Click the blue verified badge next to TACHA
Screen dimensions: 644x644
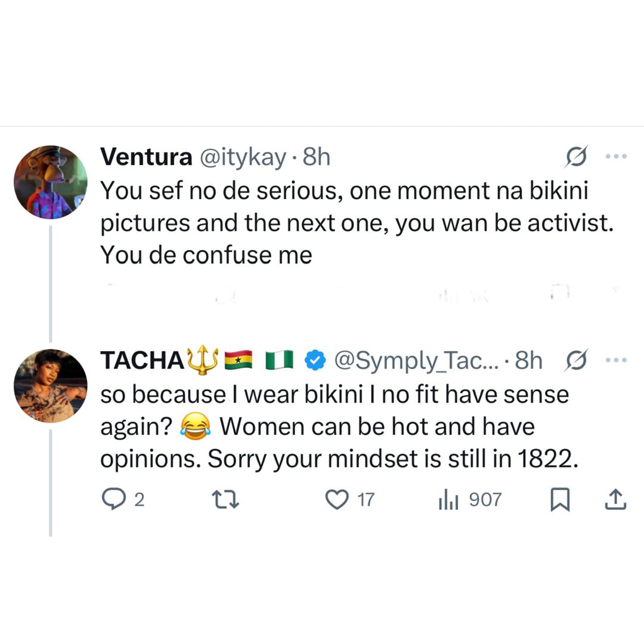315,360
